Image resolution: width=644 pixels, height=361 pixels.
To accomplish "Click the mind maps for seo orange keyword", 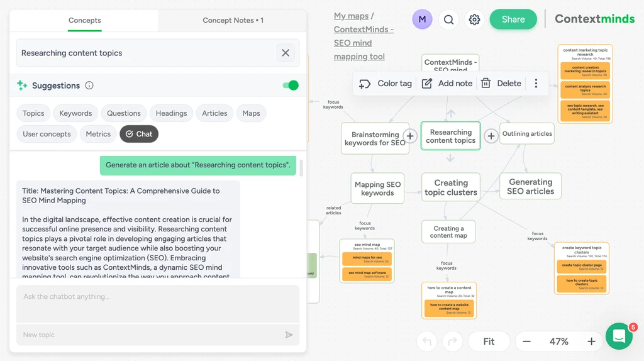I will pyautogui.click(x=367, y=259).
